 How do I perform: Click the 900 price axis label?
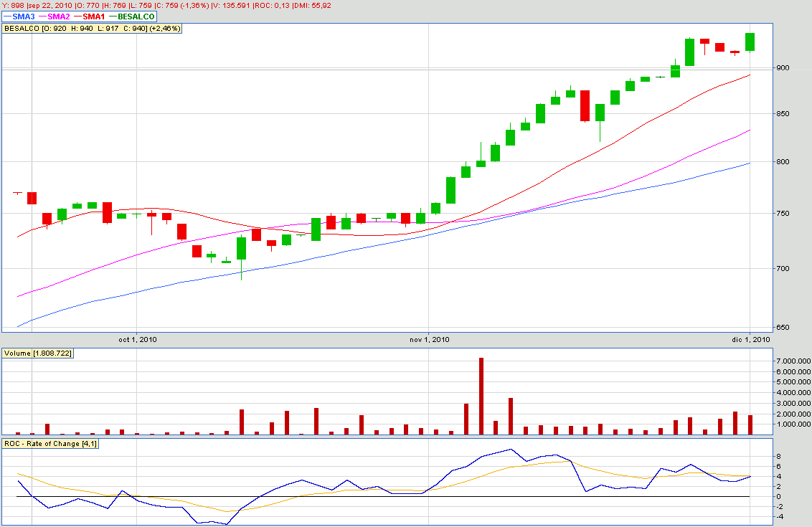783,68
